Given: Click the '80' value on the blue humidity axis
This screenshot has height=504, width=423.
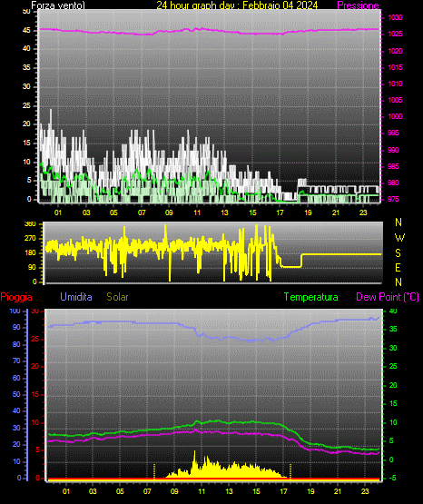Looking at the screenshot, I should point(16,344).
